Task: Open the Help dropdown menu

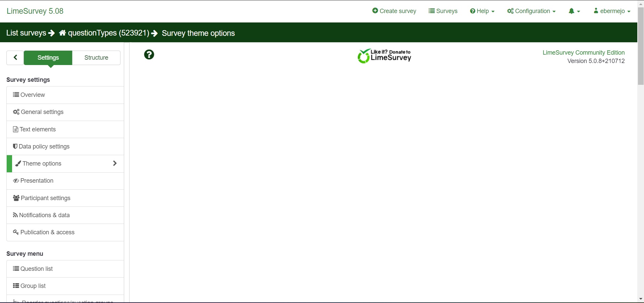Action: click(482, 11)
